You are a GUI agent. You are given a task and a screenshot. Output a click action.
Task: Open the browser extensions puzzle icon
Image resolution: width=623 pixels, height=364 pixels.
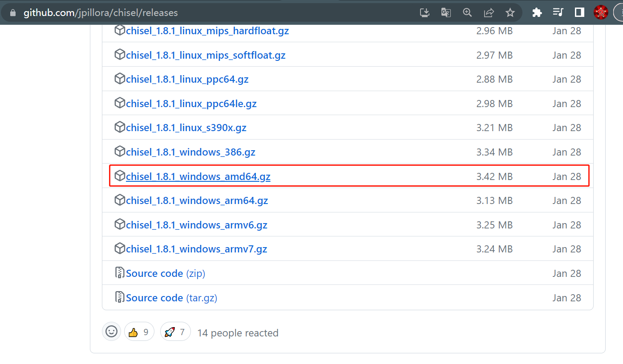(537, 12)
